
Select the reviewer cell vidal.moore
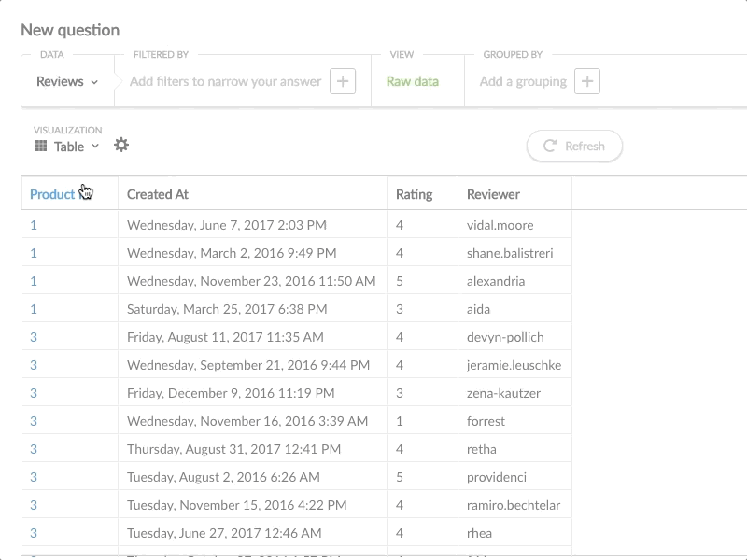tap(500, 225)
